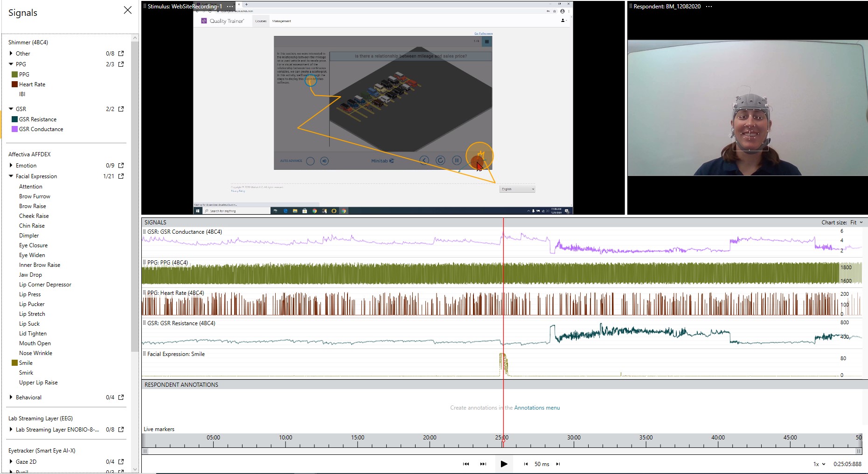
Task: Select the Jaw Drop expression
Action: point(30,274)
